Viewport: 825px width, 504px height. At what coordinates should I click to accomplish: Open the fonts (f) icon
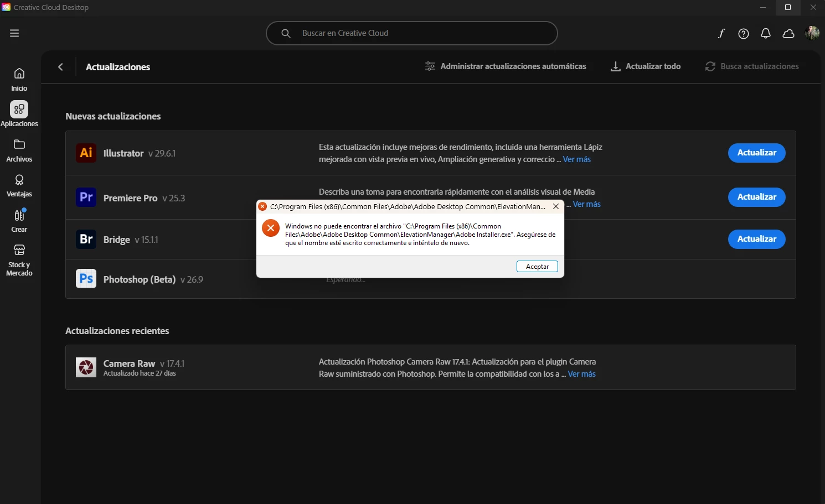721,34
